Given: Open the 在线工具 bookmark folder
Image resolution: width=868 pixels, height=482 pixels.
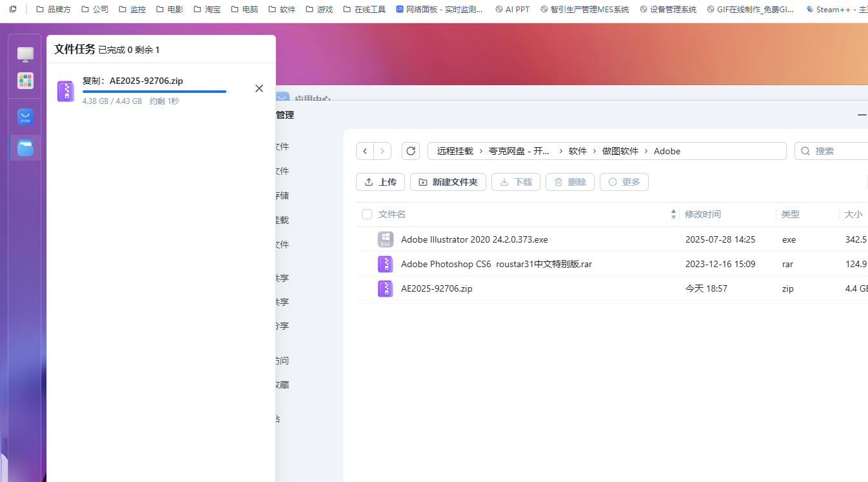Looking at the screenshot, I should (364, 10).
